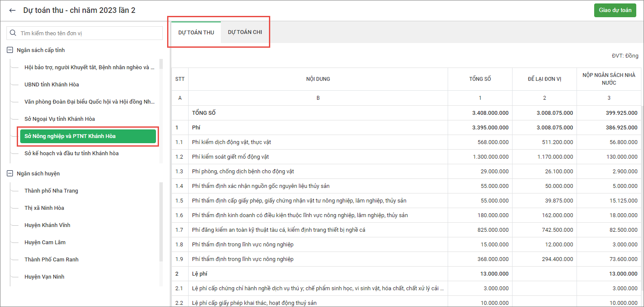This screenshot has height=307, width=644.
Task: Choose Sở kế hoạch và đầu tư
Action: pyautogui.click(x=71, y=153)
